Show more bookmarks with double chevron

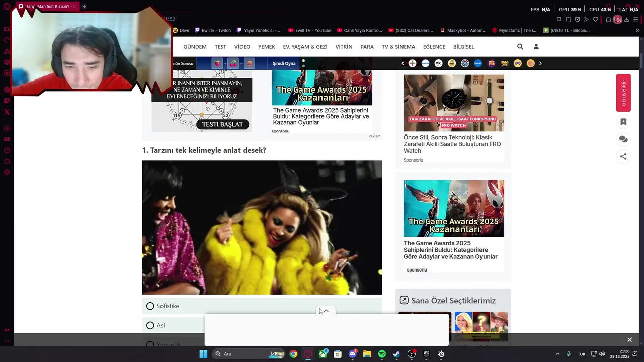(637, 30)
